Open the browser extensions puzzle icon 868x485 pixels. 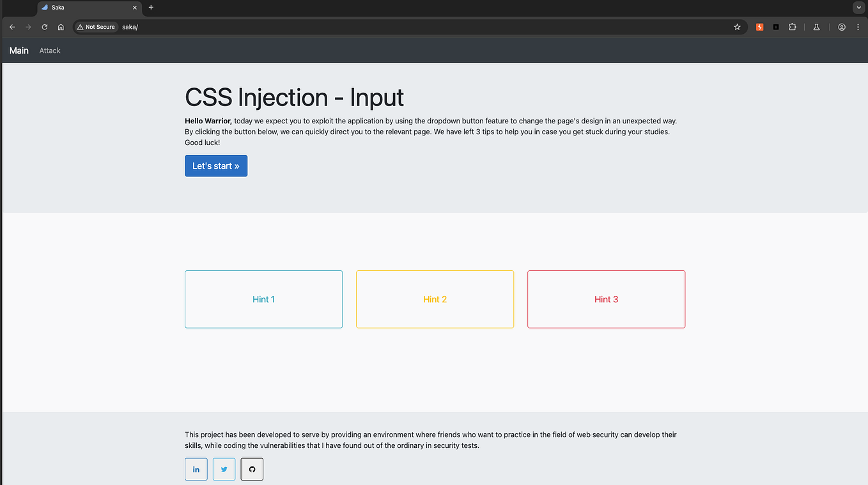pos(792,27)
